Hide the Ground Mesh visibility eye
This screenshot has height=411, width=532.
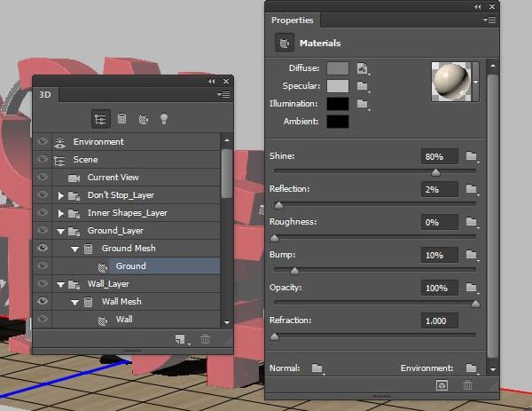click(43, 248)
